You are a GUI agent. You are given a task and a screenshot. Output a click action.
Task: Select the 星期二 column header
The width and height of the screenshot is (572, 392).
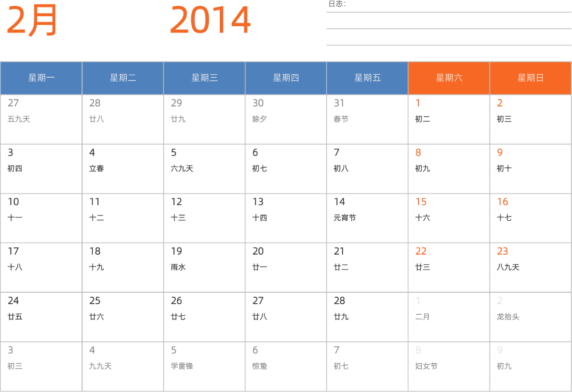[x=123, y=78]
